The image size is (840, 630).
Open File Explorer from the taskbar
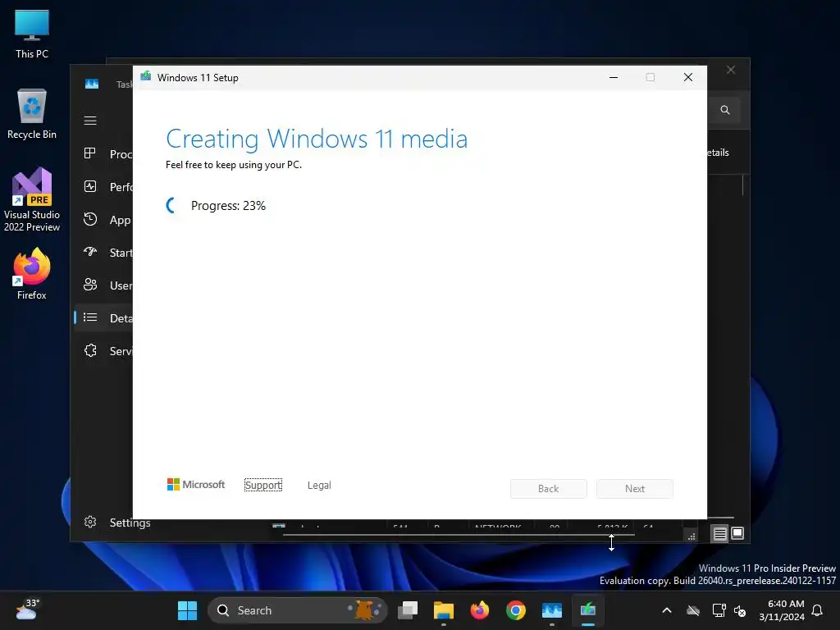(x=444, y=610)
